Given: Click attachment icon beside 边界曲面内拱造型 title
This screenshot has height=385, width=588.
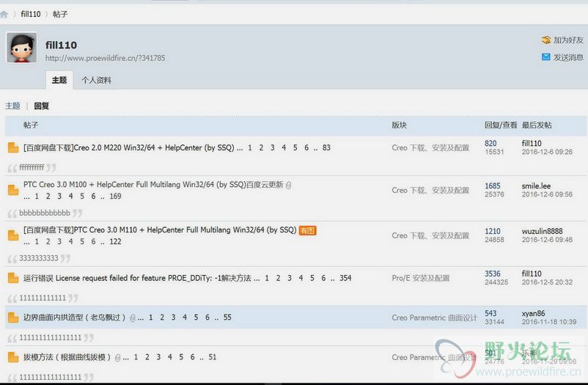Looking at the screenshot, I should tap(132, 318).
